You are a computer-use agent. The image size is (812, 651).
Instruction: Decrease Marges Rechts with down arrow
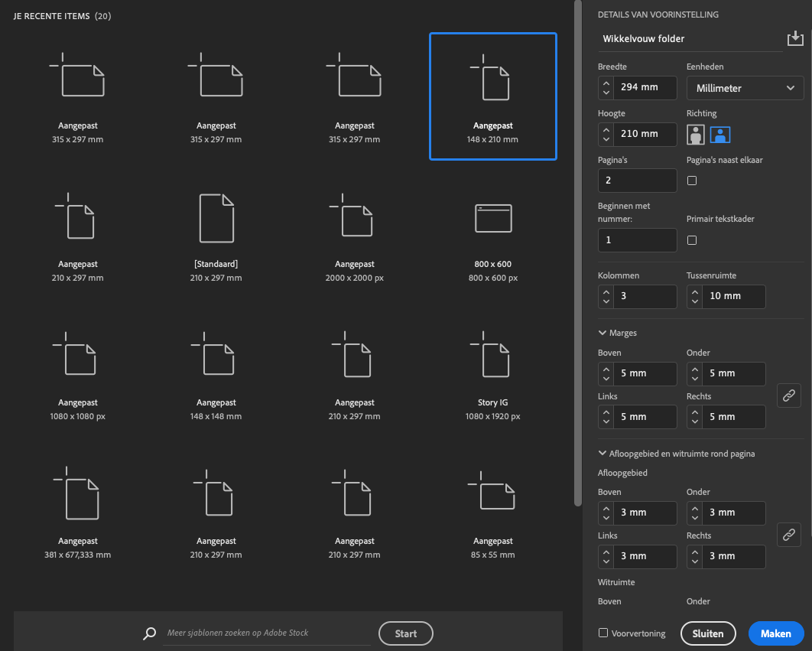pos(695,422)
